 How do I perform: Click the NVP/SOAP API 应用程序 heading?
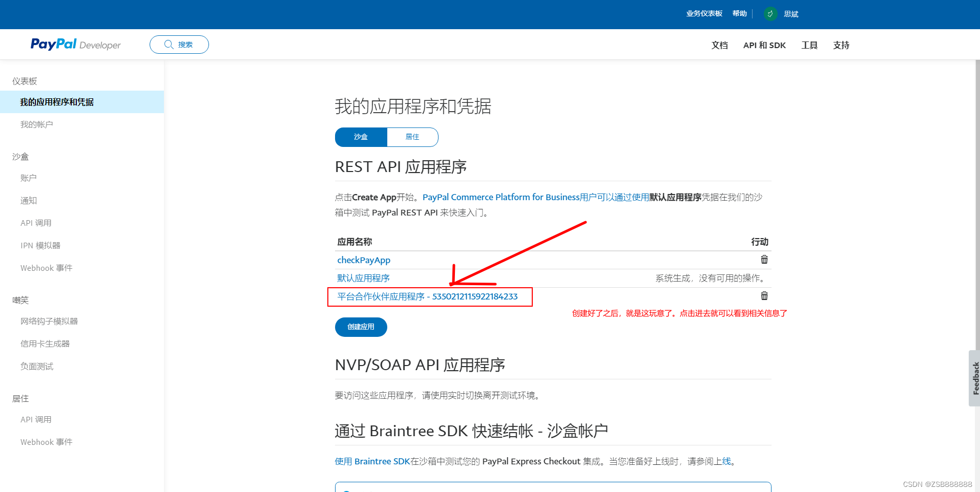[x=420, y=365]
